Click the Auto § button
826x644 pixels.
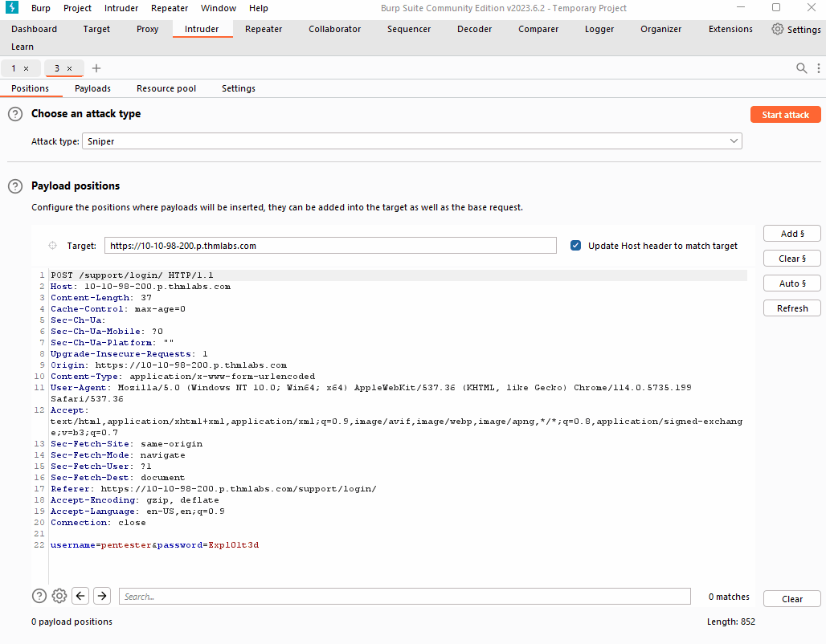(x=791, y=283)
